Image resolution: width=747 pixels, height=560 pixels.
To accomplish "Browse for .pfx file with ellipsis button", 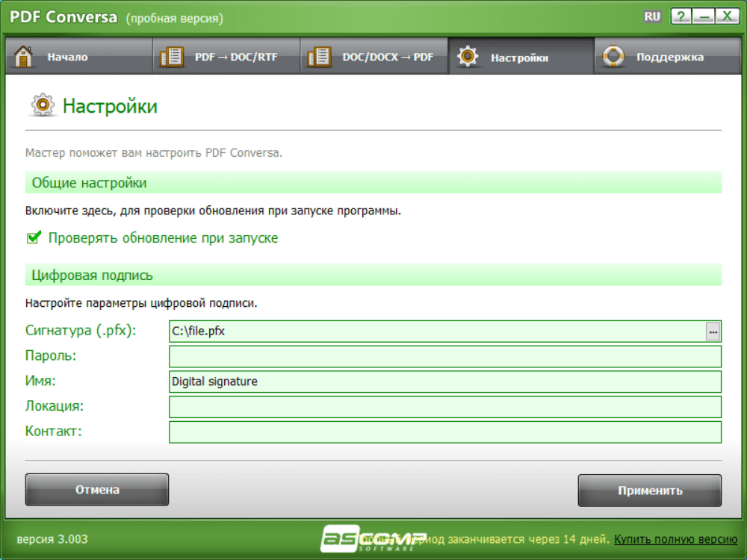I will (712, 332).
